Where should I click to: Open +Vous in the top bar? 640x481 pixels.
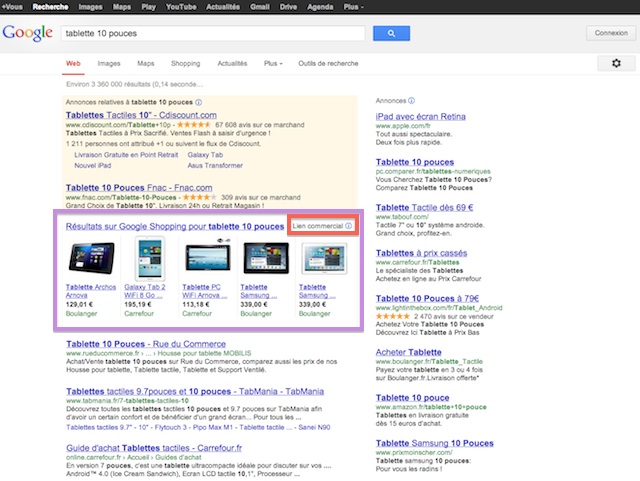(12, 7)
